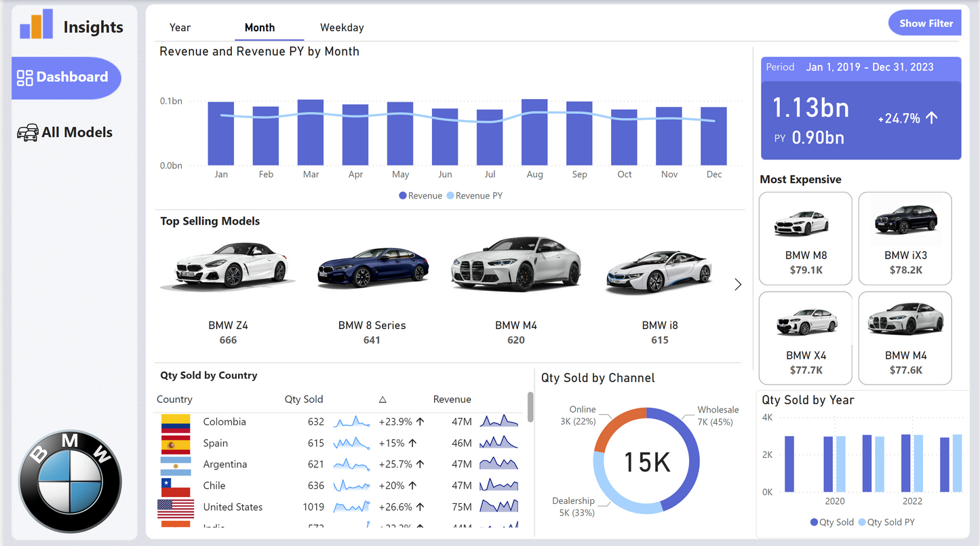Click the 2022 Qty Sold bar

click(x=905, y=463)
